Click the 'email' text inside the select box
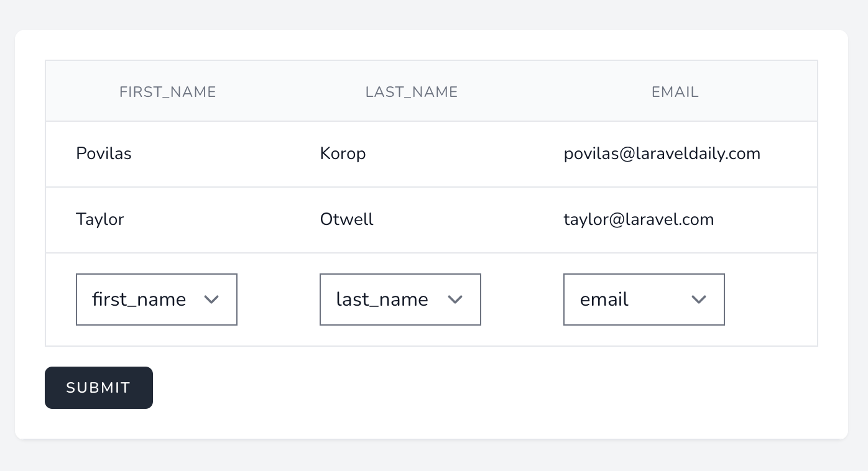 [604, 300]
